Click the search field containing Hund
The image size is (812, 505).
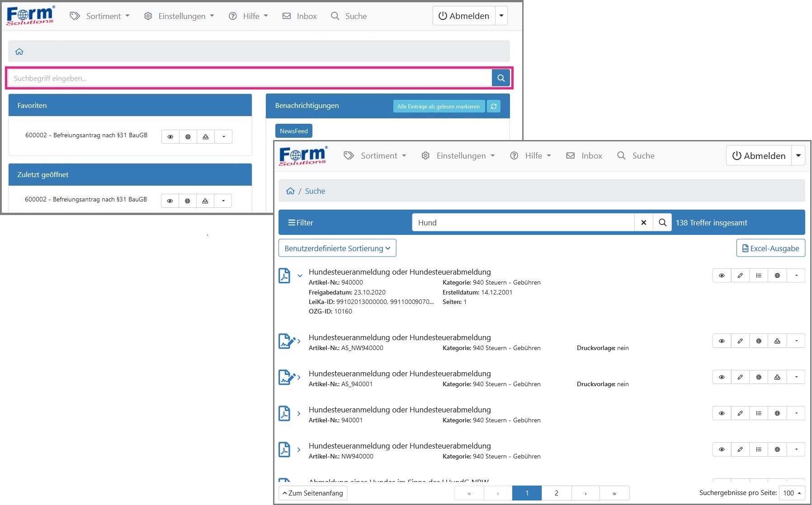[x=523, y=223]
